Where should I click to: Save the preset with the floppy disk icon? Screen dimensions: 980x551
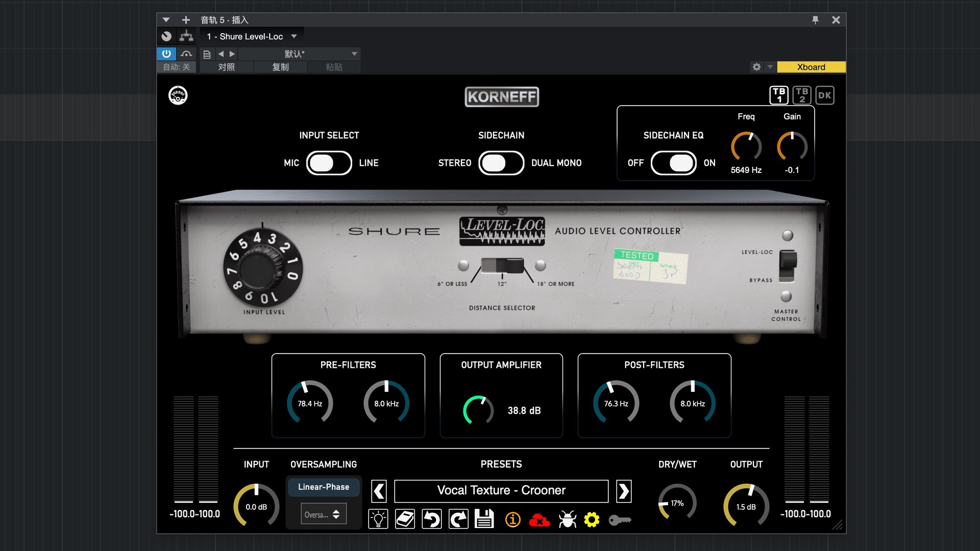click(x=484, y=519)
